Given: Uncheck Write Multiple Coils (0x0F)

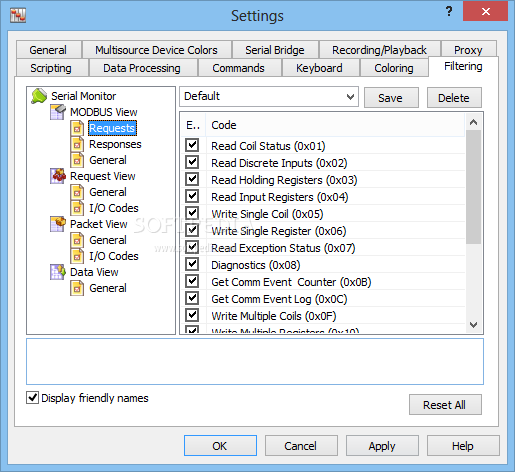Looking at the screenshot, I should [192, 315].
